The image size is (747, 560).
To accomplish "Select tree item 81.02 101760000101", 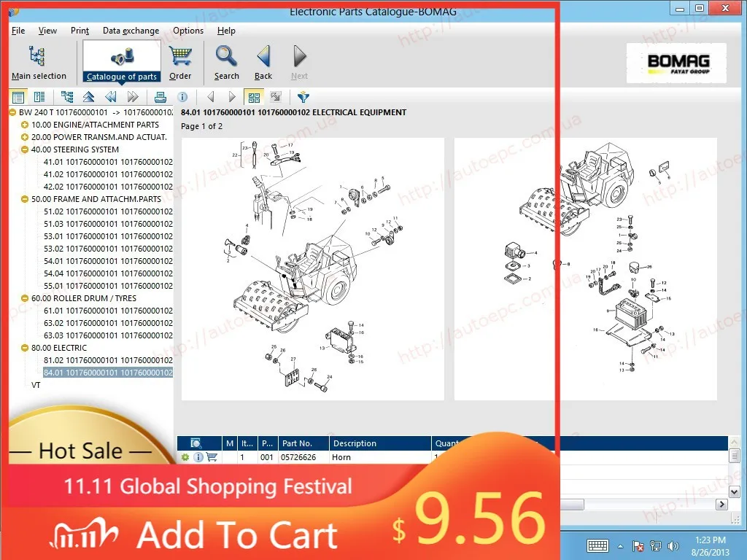I will coord(108,360).
